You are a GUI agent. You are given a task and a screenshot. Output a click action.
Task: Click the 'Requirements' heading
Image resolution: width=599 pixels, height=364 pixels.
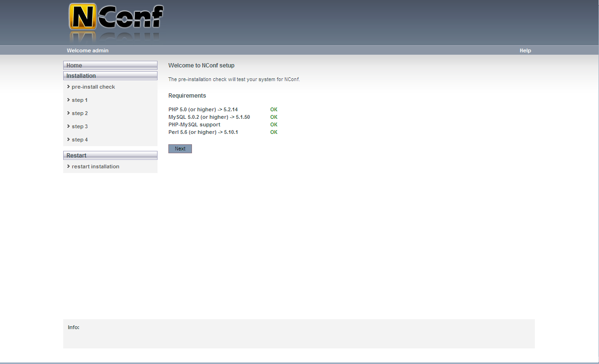pyautogui.click(x=187, y=96)
